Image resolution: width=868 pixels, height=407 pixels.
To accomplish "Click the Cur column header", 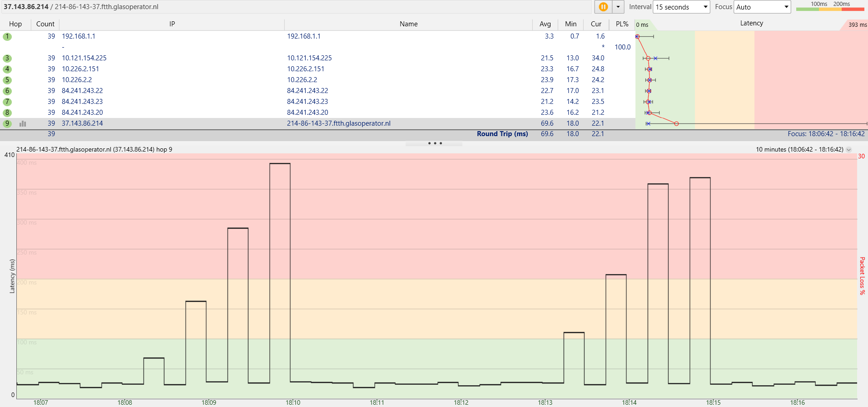I will [x=596, y=24].
